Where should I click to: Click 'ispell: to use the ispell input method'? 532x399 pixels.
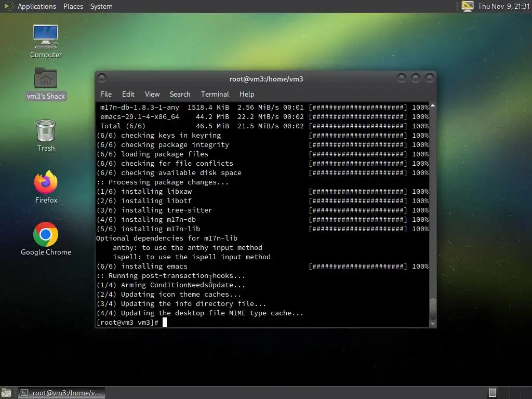(192, 257)
